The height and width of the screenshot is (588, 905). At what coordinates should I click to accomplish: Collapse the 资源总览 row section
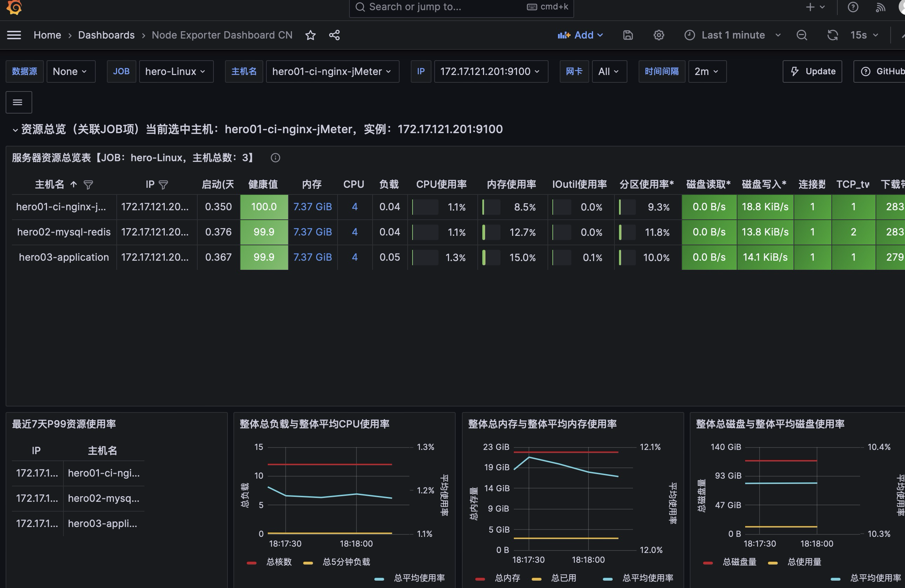[15, 130]
